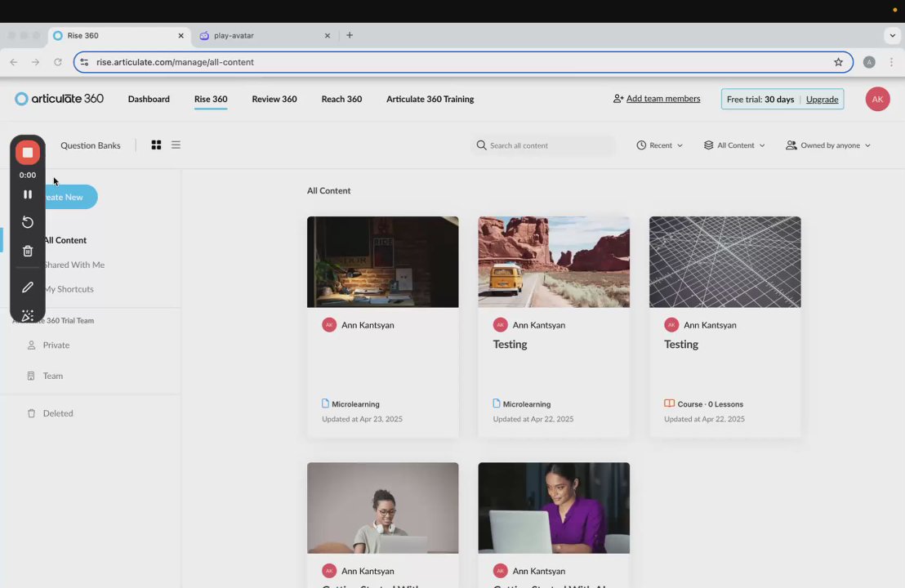Go forward in browser

click(36, 62)
